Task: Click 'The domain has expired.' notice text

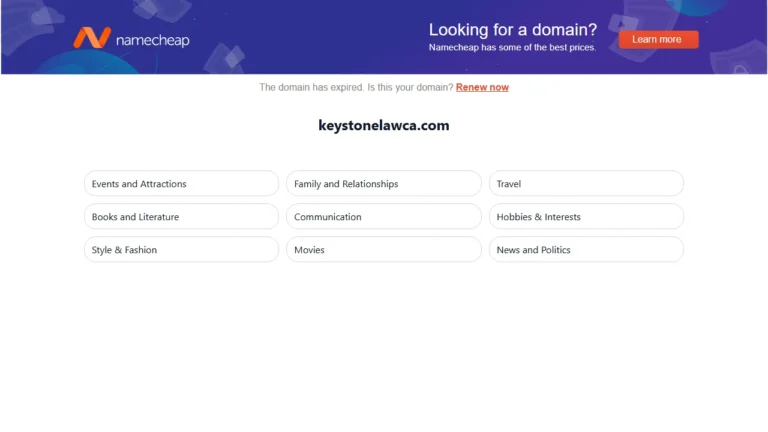Action: pyautogui.click(x=312, y=87)
